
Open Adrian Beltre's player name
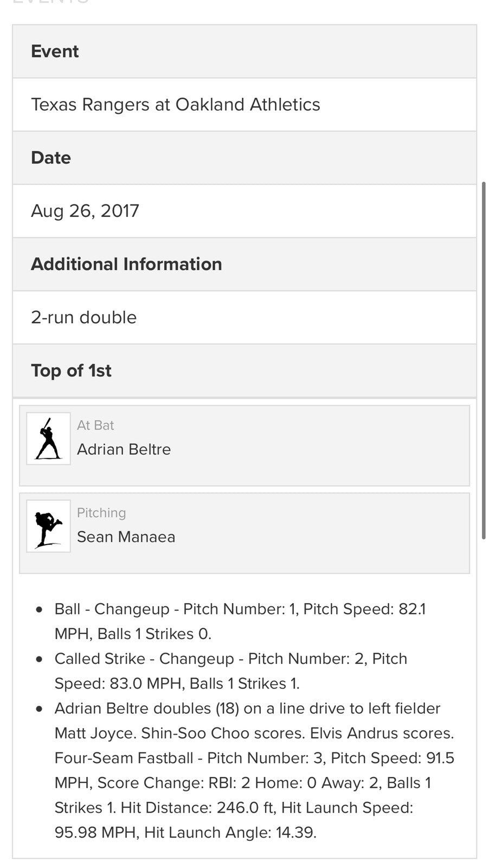124,449
